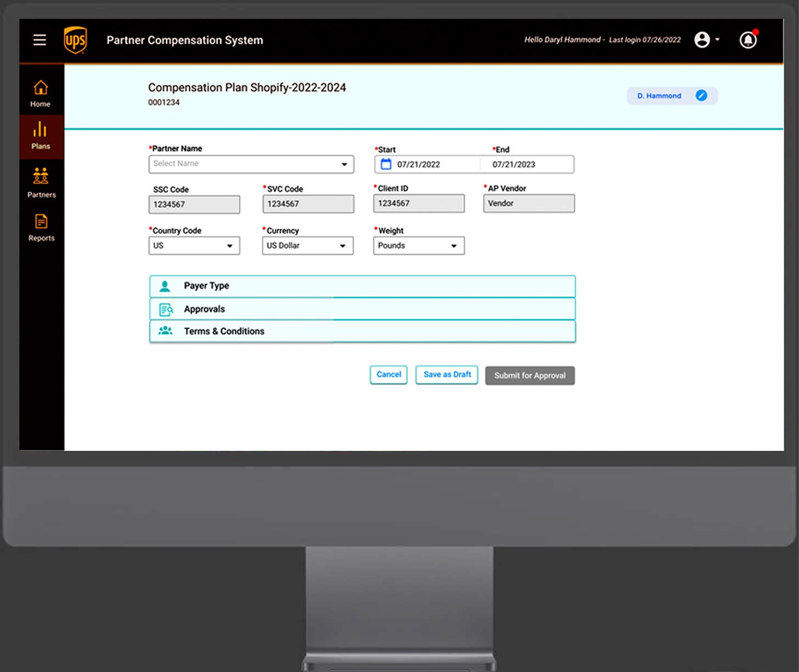Expand the Terms & Conditions section
The height and width of the screenshot is (672, 799).
[362, 332]
